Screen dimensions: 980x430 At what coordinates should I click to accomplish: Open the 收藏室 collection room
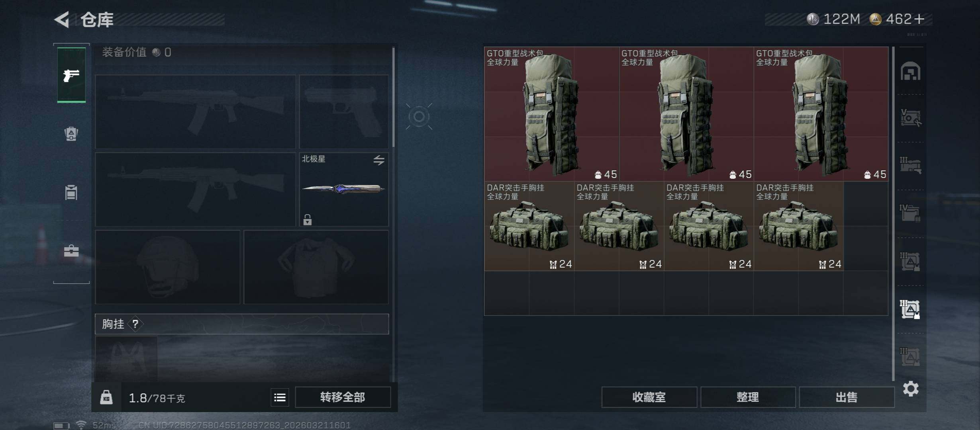click(649, 397)
